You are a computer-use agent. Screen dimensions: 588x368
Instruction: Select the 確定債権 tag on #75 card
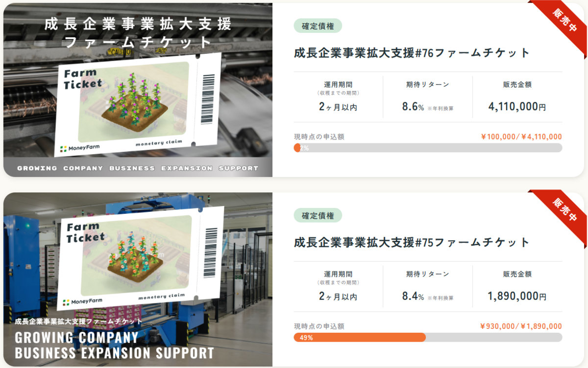coord(318,215)
